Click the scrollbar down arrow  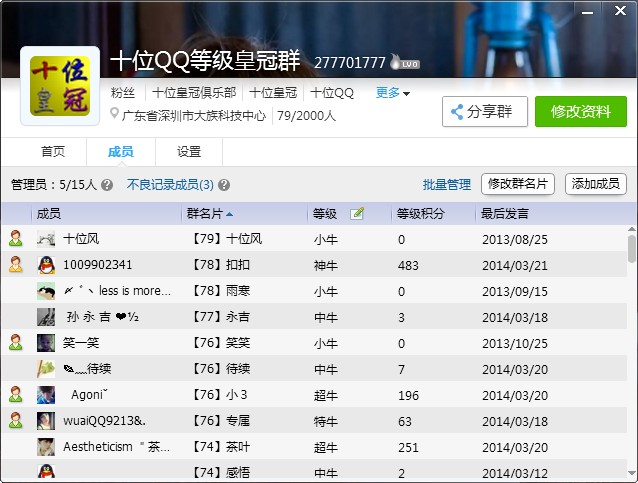[x=631, y=473]
